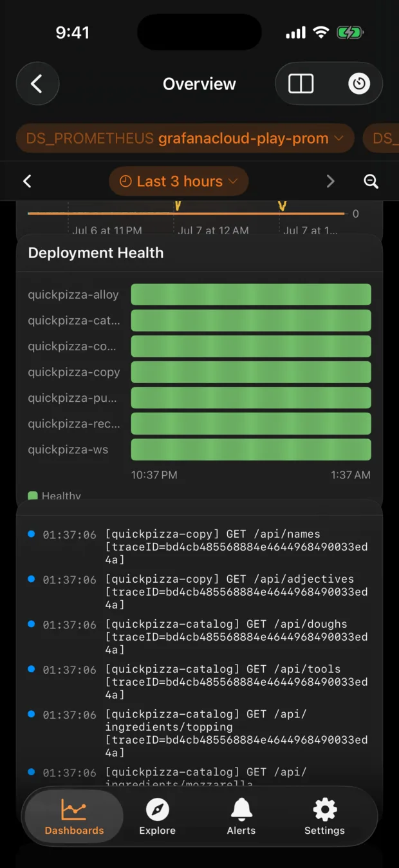
Task: Open the GET /api/tools log line
Action: coord(199,683)
